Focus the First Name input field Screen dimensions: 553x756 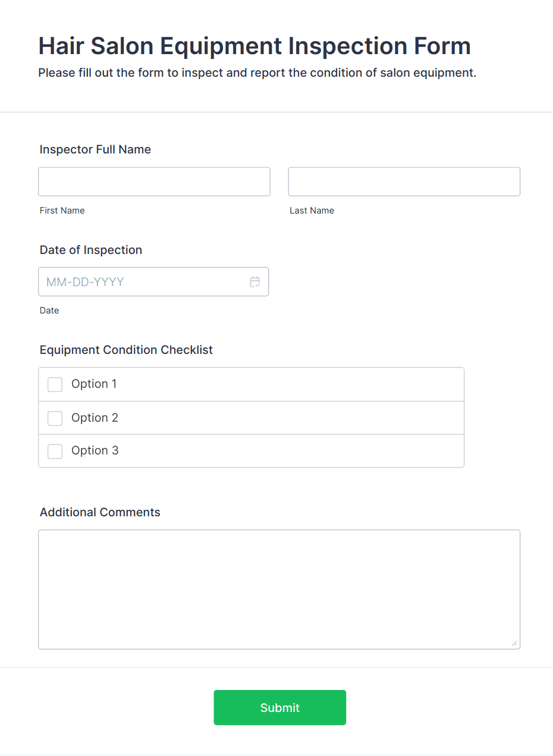click(154, 181)
